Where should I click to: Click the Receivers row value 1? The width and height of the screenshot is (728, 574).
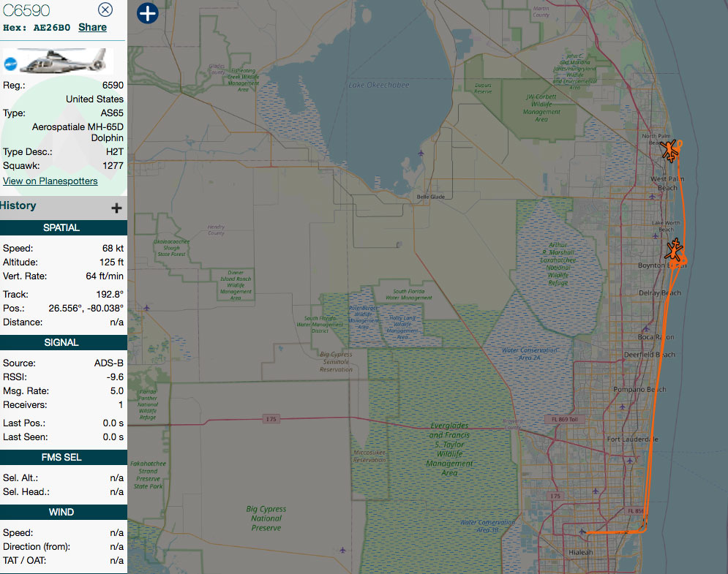[x=121, y=404]
